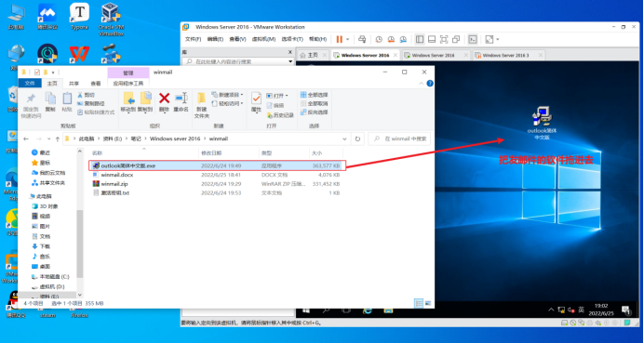The width and height of the screenshot is (644, 343).
Task: Click VMware pause (suspend) orange icon
Action: [340, 39]
